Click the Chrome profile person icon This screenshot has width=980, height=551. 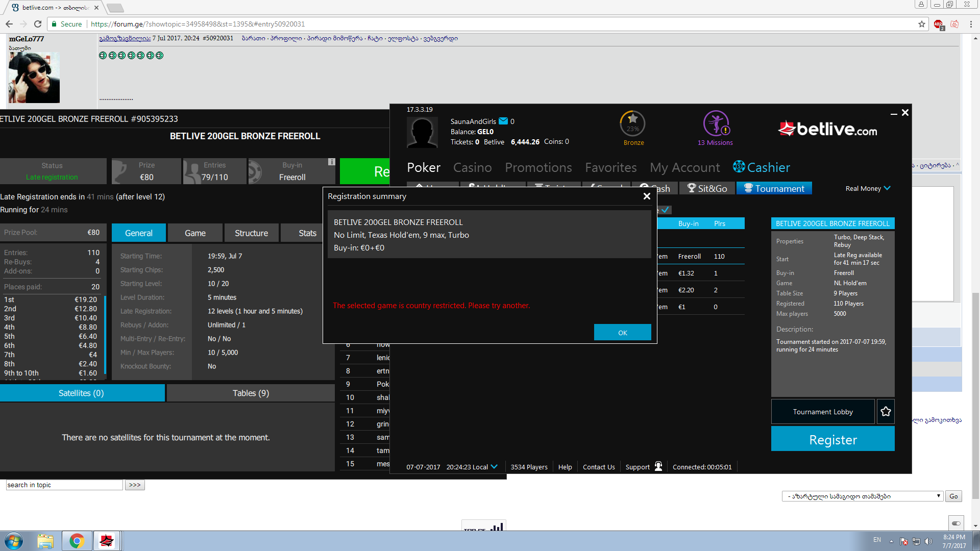pyautogui.click(x=921, y=5)
